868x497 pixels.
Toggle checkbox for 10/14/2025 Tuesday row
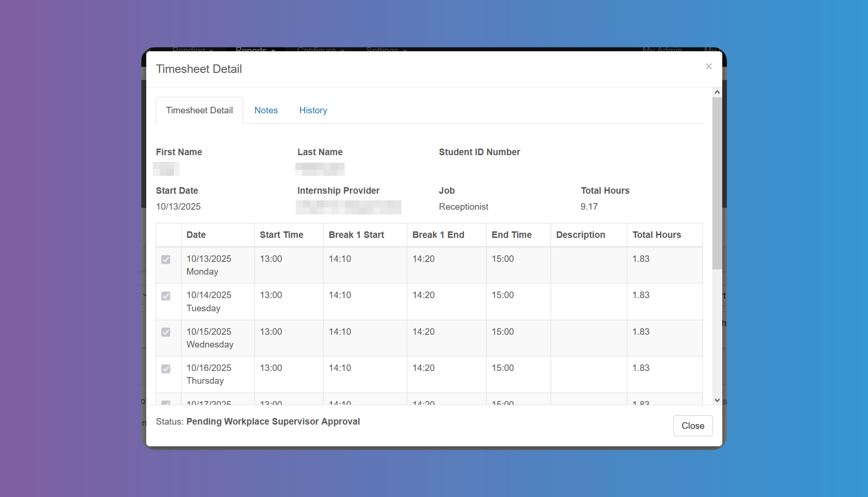[166, 296]
